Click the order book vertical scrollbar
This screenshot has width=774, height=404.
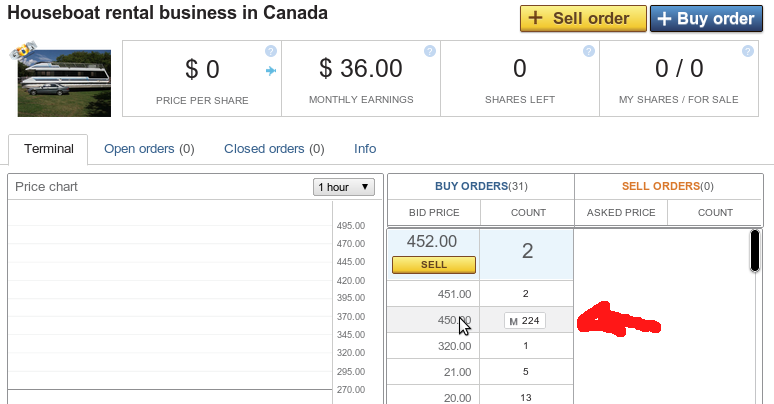755,251
